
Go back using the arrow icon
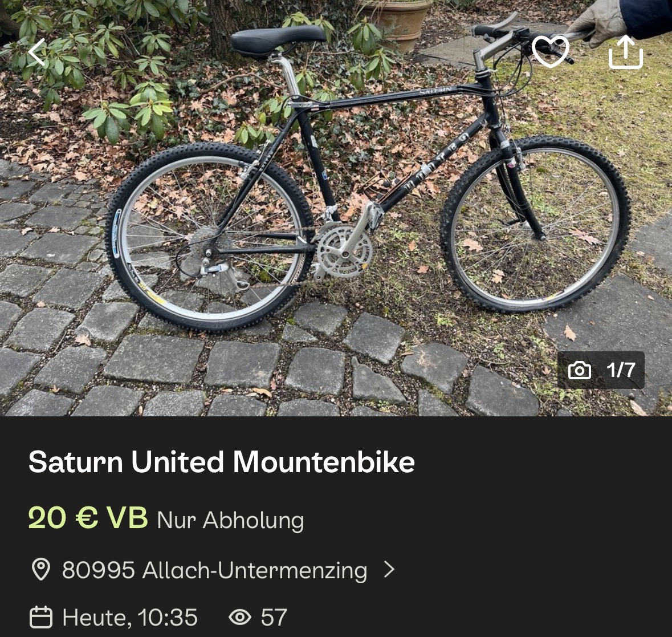click(38, 53)
